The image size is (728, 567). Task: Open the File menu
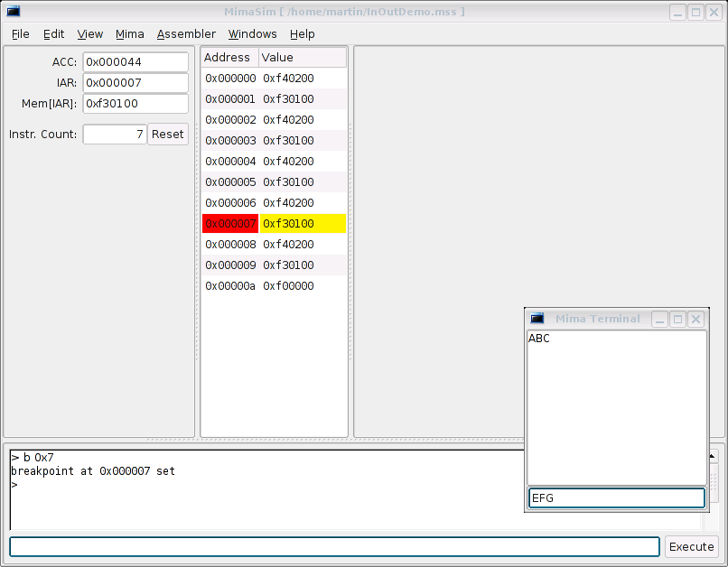point(21,33)
